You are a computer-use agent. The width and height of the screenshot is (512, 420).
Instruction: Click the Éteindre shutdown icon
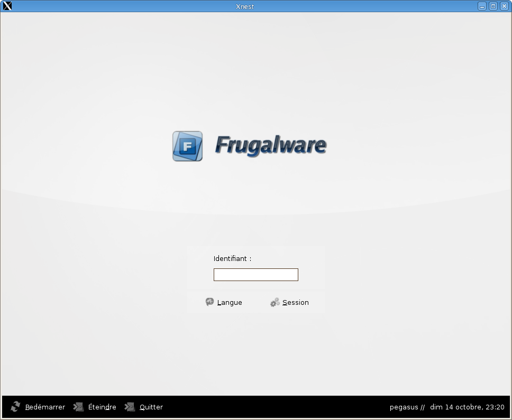point(78,407)
